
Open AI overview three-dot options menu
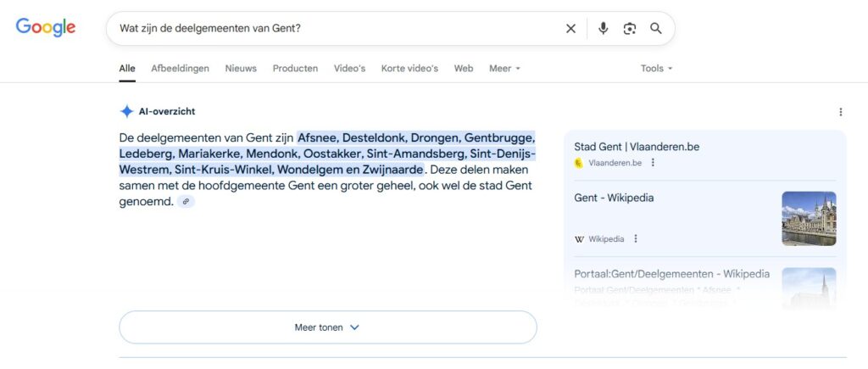coord(840,112)
